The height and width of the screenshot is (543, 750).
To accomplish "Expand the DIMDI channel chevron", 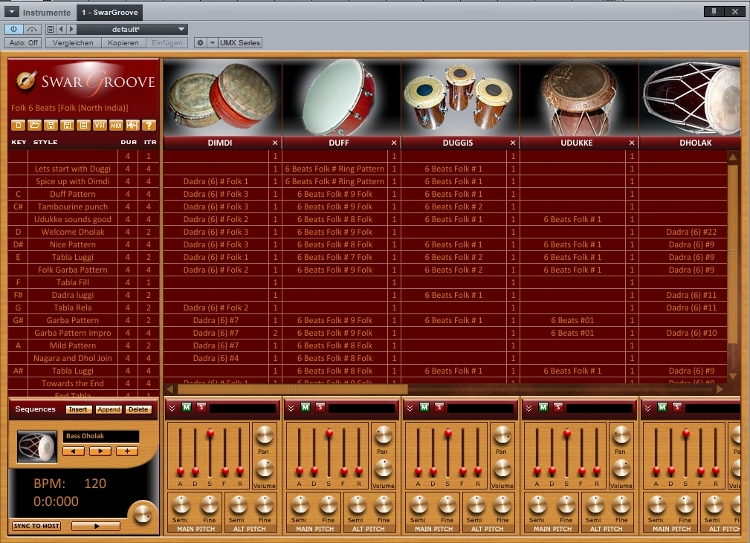I will click(x=172, y=408).
